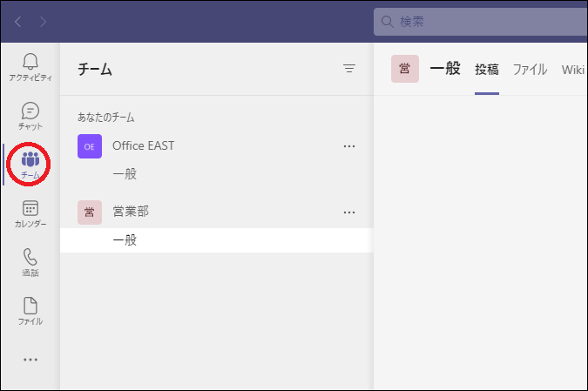Go forward with the right arrow
This screenshot has width=588, height=391.
pyautogui.click(x=44, y=21)
